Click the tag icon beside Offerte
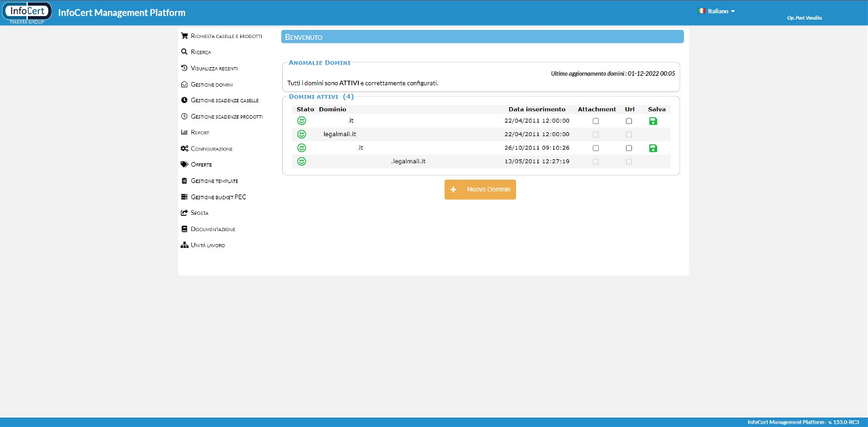Viewport: 868px width, 427px height. [x=184, y=165]
